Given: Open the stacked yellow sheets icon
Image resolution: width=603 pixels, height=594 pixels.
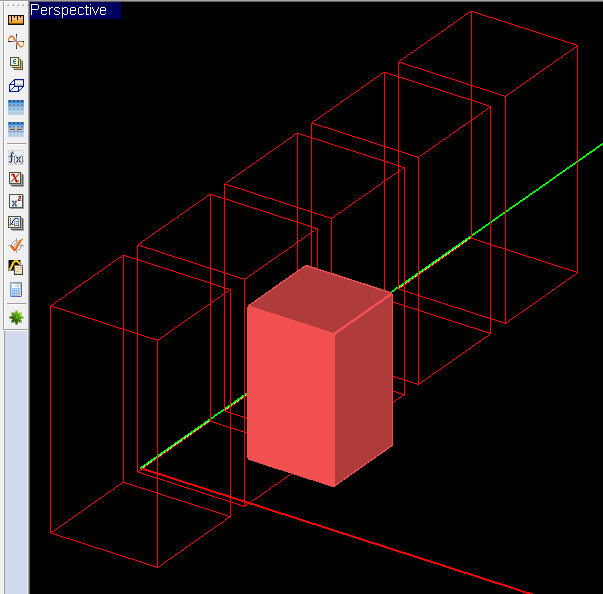Looking at the screenshot, I should click(16, 63).
